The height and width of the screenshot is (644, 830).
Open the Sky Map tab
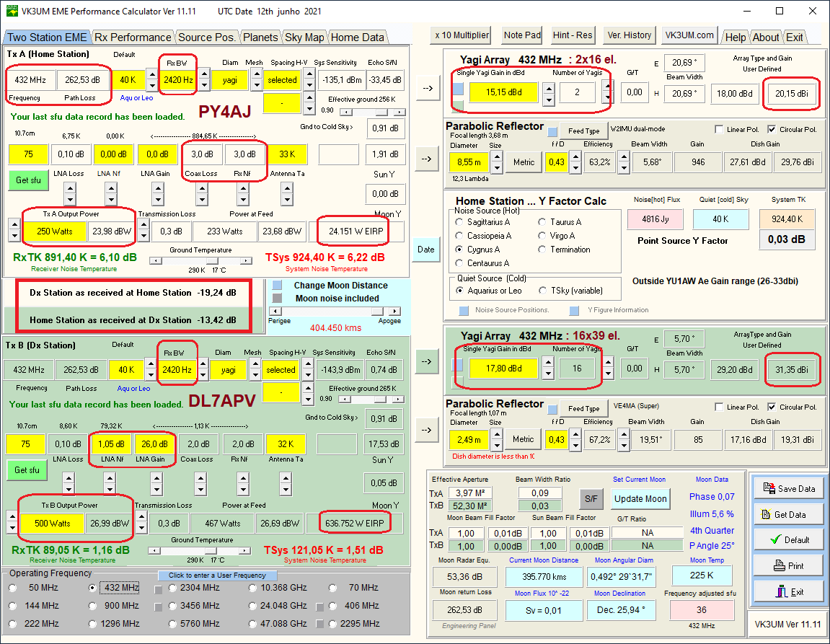(304, 38)
